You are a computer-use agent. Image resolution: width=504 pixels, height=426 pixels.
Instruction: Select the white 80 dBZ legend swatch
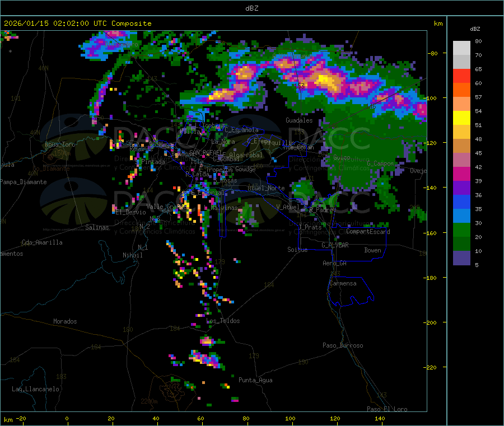(x=461, y=48)
